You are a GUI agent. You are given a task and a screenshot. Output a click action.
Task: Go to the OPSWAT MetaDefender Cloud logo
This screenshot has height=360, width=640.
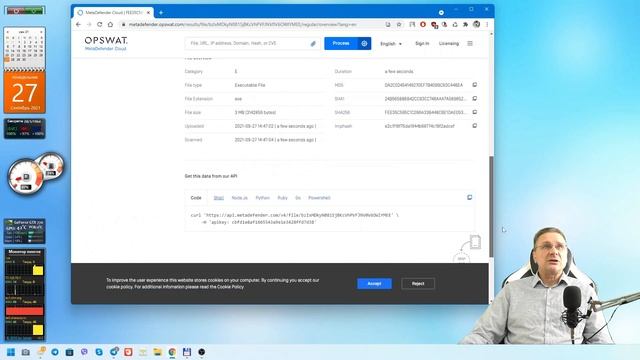click(106, 43)
